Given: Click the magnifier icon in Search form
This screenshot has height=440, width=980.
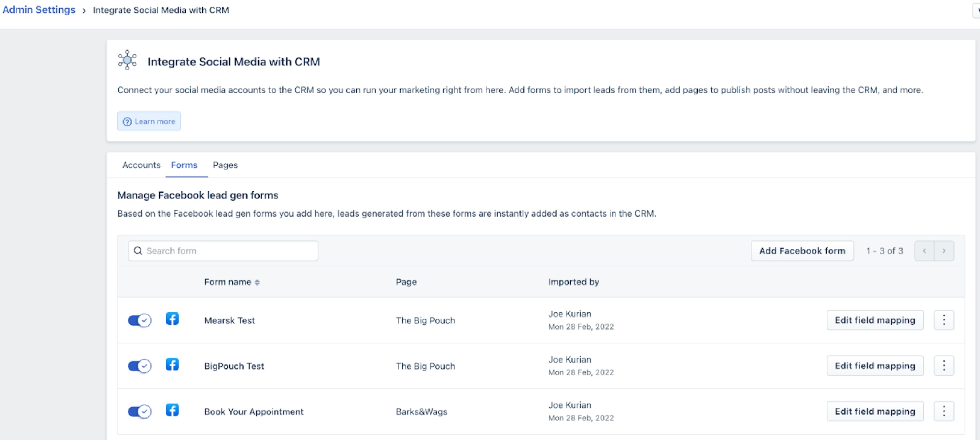Looking at the screenshot, I should tap(138, 251).
